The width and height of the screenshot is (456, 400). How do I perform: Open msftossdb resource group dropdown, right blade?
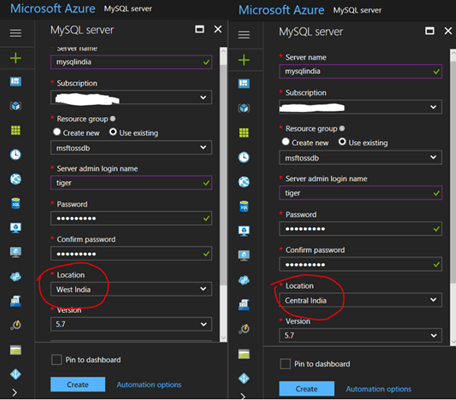361,157
